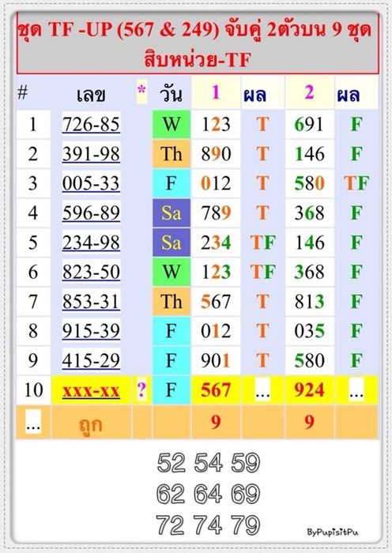The height and width of the screenshot is (553, 392).
Task: Click the underlined number 726-85
Action: coord(92,124)
